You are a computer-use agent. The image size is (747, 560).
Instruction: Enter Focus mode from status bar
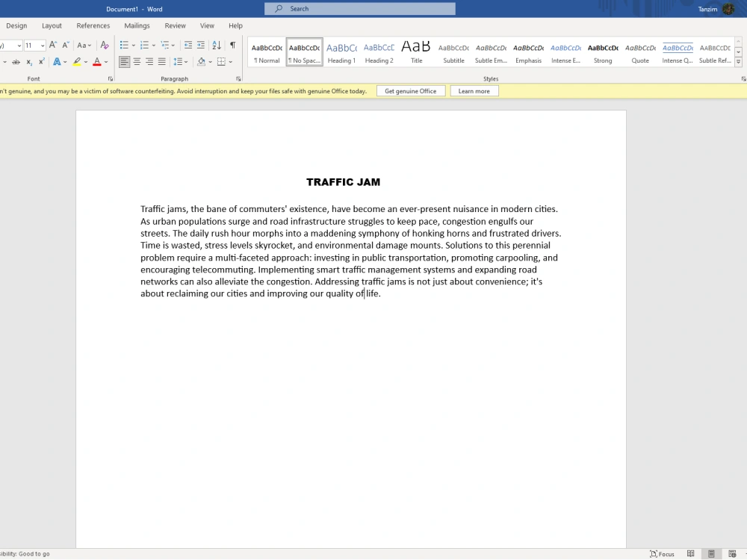(662, 554)
